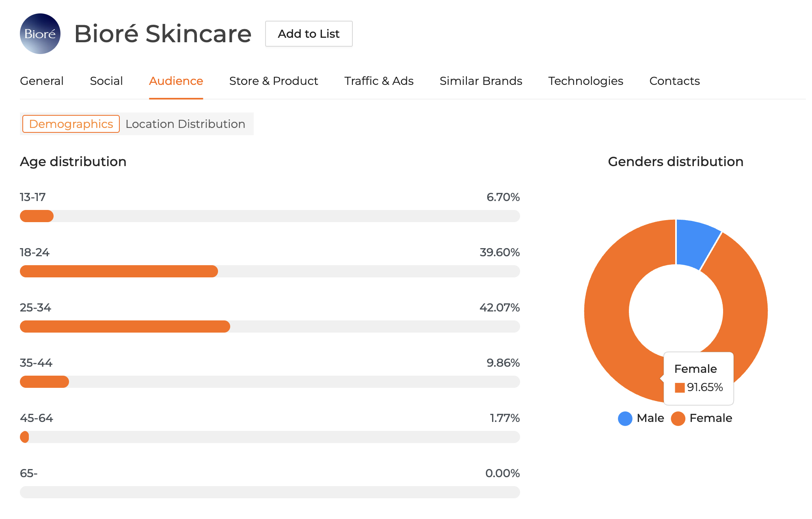Click the 35-44 age distribution bar
Image resolution: width=812 pixels, height=519 pixels.
pos(44,382)
